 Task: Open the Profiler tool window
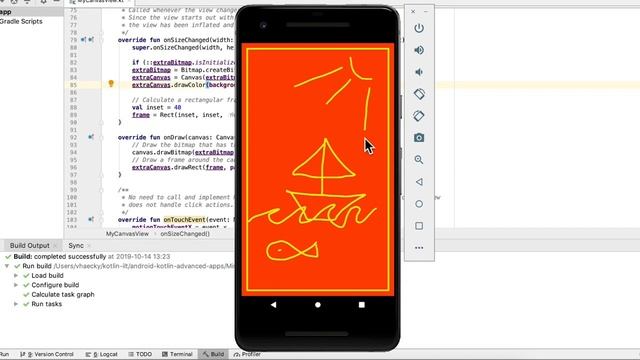click(x=247, y=354)
